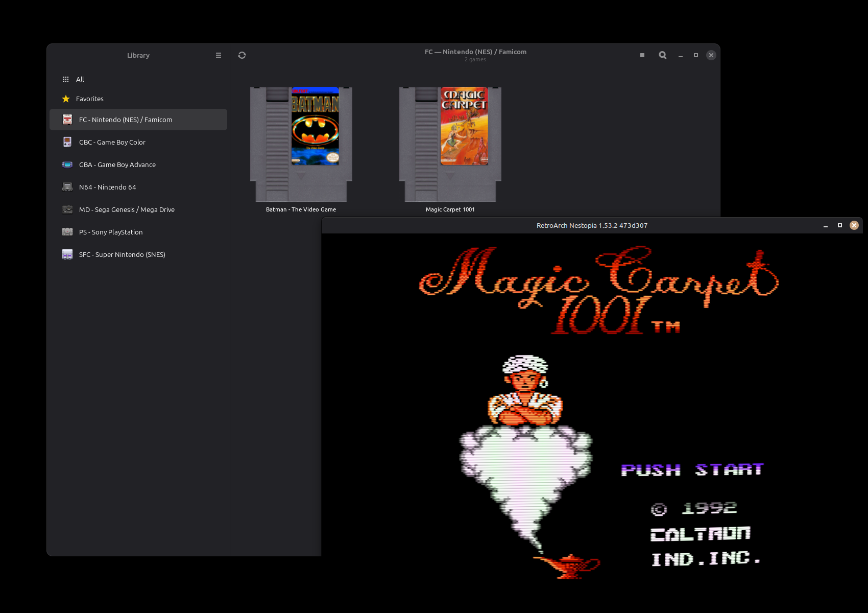This screenshot has width=868, height=613.
Task: Select the Batman cartridge cover
Action: point(301,144)
